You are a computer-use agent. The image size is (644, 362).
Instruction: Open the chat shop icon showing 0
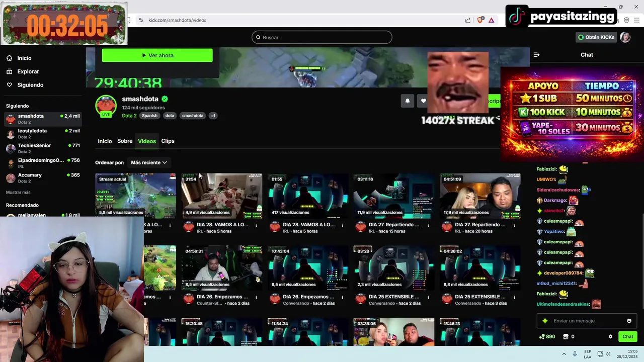569,337
